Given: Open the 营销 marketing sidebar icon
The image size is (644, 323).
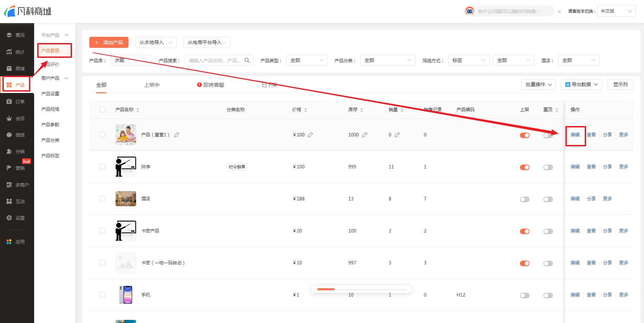Looking at the screenshot, I should pos(9,168).
